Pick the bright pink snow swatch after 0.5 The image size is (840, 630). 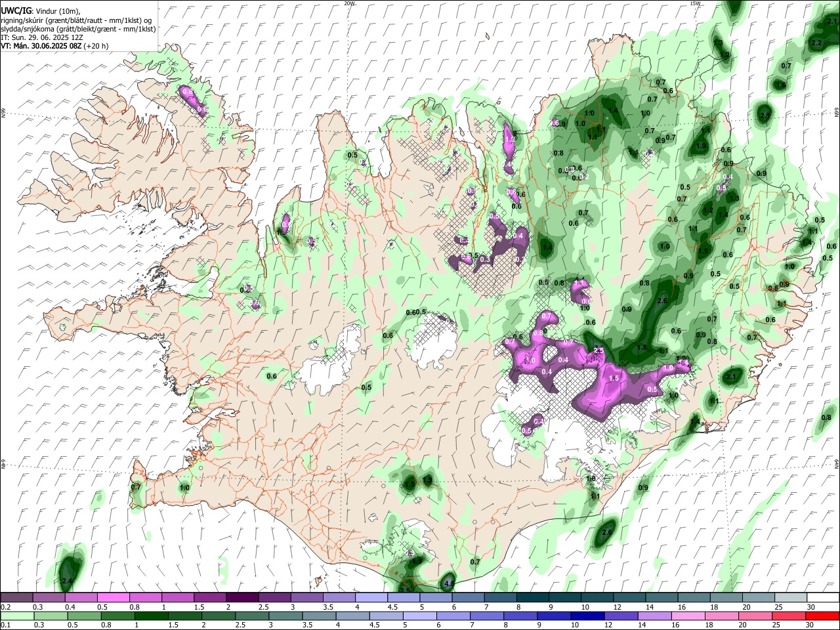tap(114, 597)
